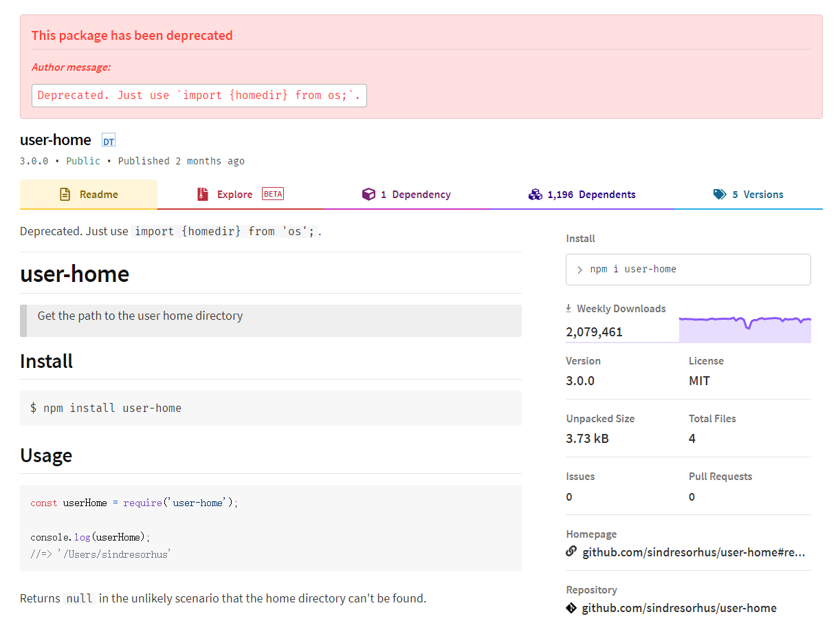Click the weekly downloads sparkline chart
840x621 pixels.
coord(745,329)
